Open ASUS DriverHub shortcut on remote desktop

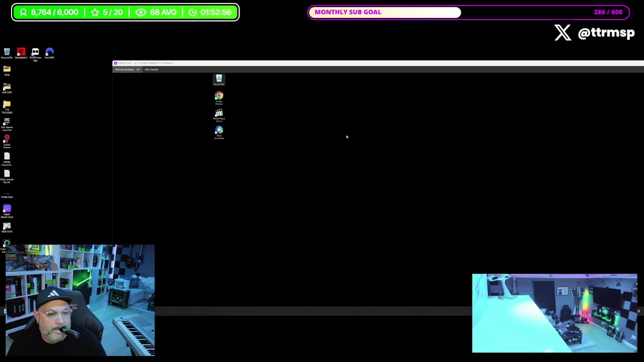tap(219, 132)
